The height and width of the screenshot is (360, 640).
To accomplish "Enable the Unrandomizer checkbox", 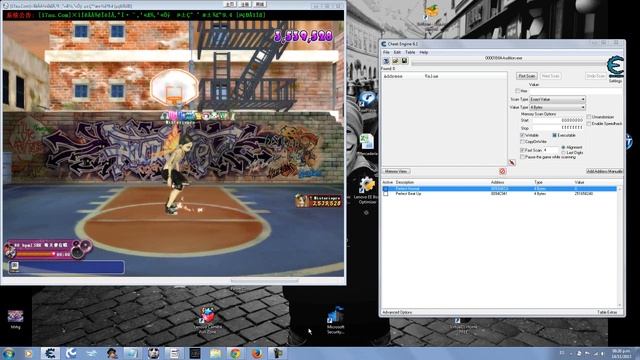I will pyautogui.click(x=589, y=117).
